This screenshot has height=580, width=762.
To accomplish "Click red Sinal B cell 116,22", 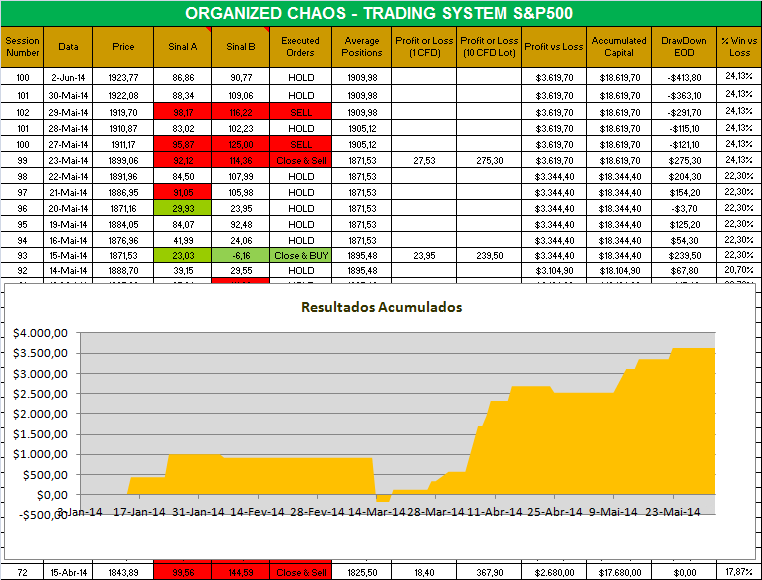I will 241,112.
